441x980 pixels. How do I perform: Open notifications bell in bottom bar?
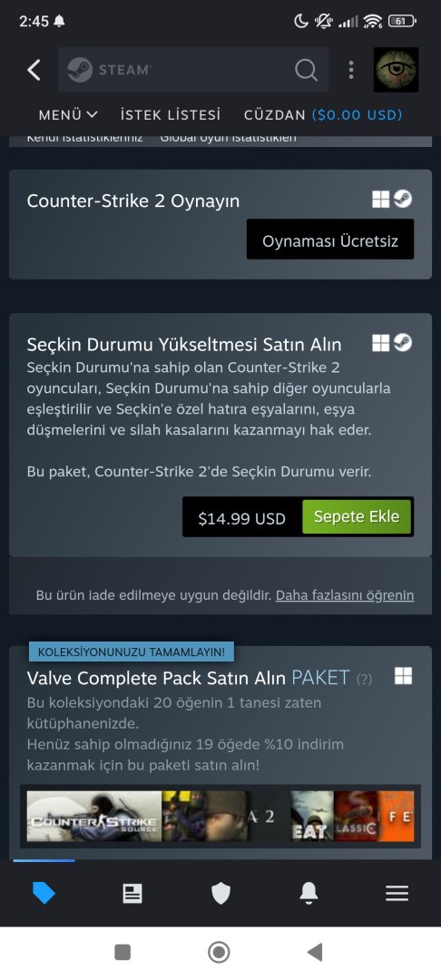point(309,893)
